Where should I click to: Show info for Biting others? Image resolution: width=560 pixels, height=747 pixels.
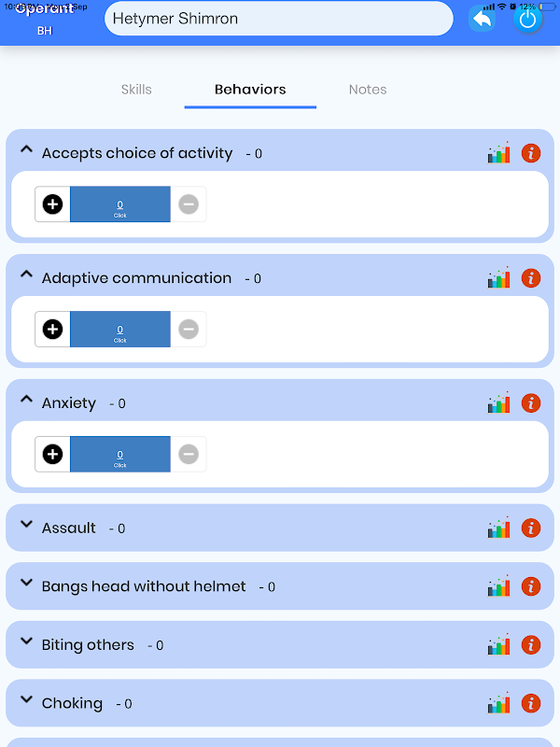tap(531, 644)
